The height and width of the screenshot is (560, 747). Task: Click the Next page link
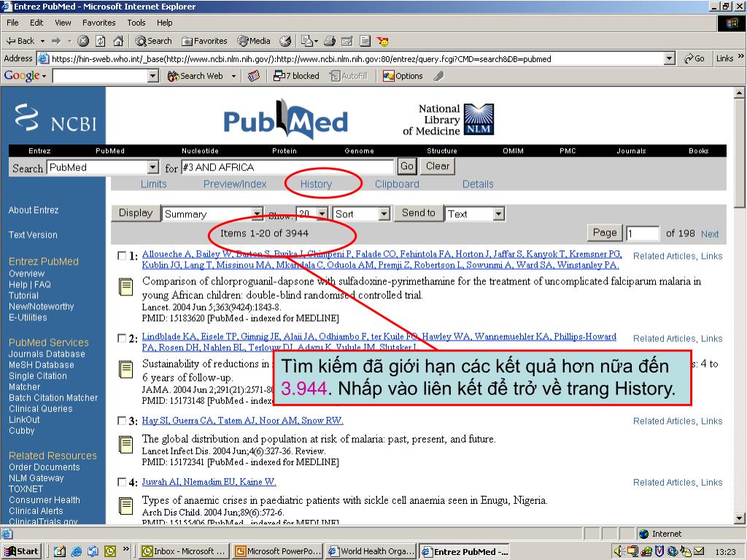tap(709, 234)
